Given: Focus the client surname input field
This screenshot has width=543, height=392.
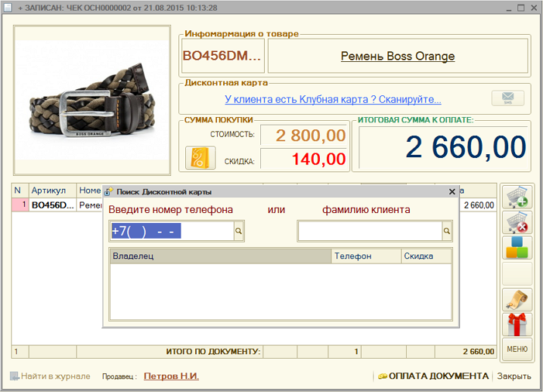Looking at the screenshot, I should point(370,231).
